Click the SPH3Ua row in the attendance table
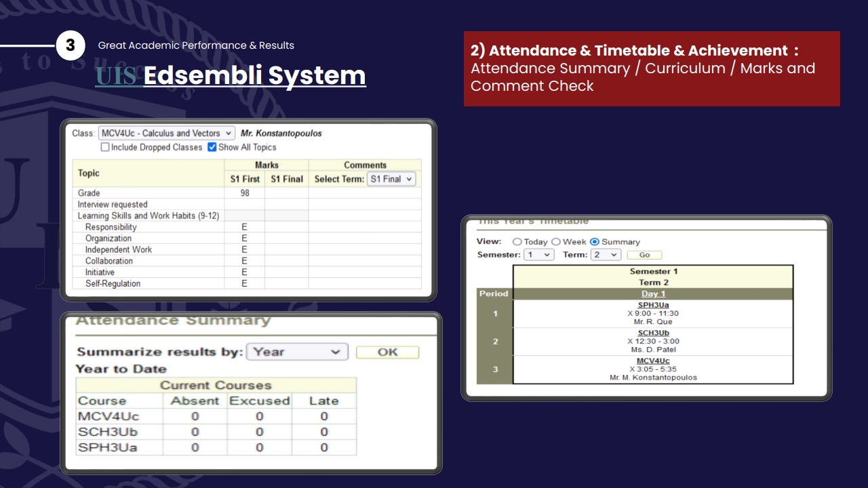The width and height of the screenshot is (868, 488). point(216,447)
